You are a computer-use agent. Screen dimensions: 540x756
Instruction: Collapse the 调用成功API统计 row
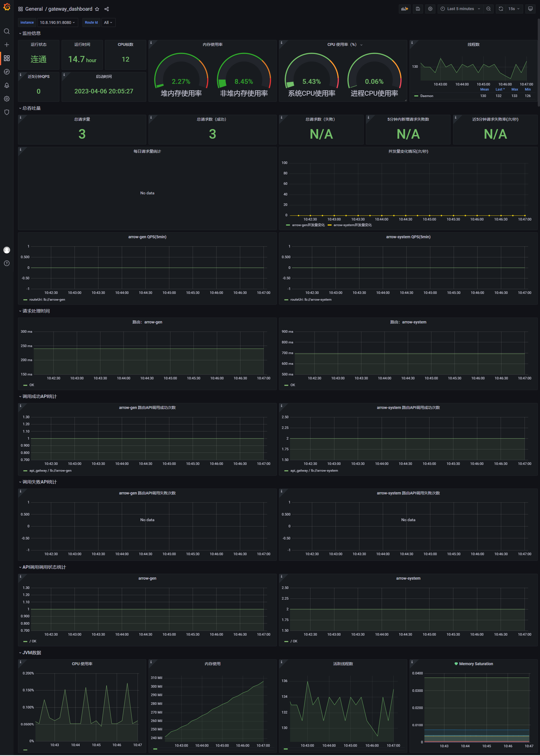click(38, 397)
